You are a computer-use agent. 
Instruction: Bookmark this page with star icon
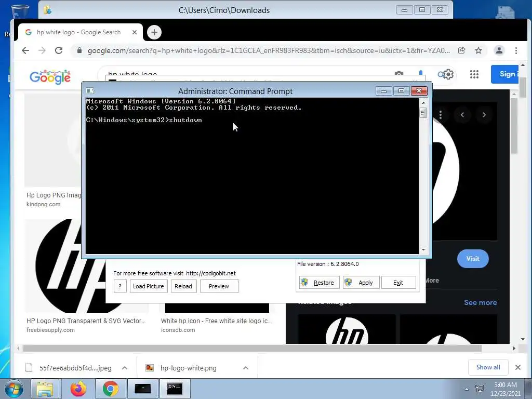click(478, 50)
